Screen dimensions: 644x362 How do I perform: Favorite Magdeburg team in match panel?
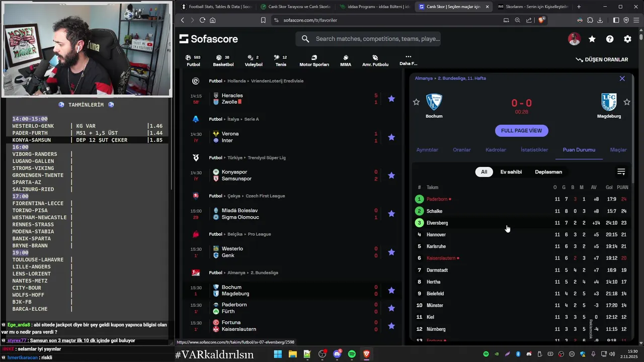(x=627, y=102)
